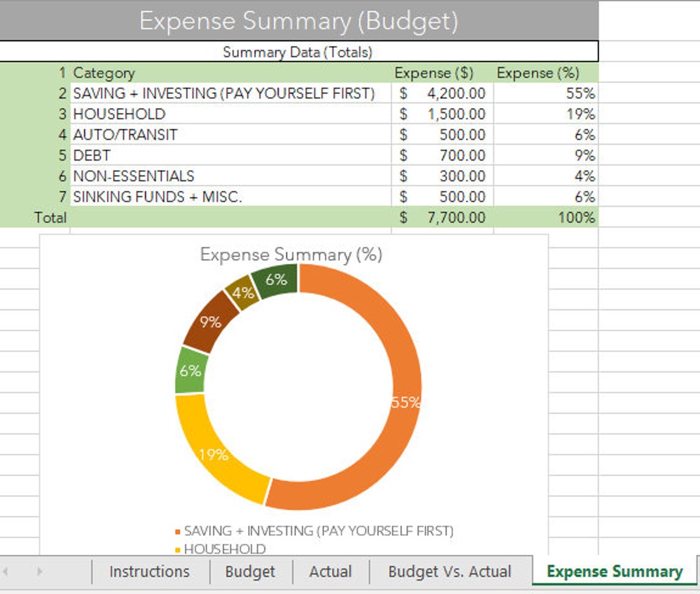Click the yellow 19% donut segment

215,455
